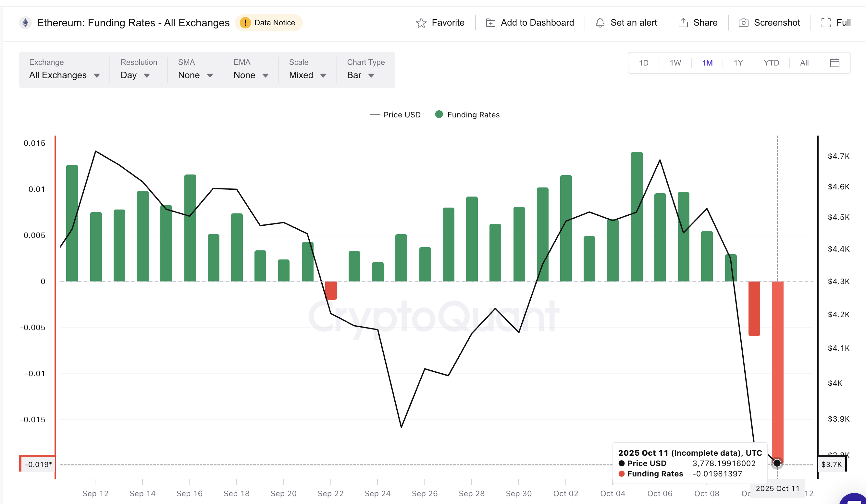Switch to the 1Y time range tab
866x504 pixels.
(738, 63)
